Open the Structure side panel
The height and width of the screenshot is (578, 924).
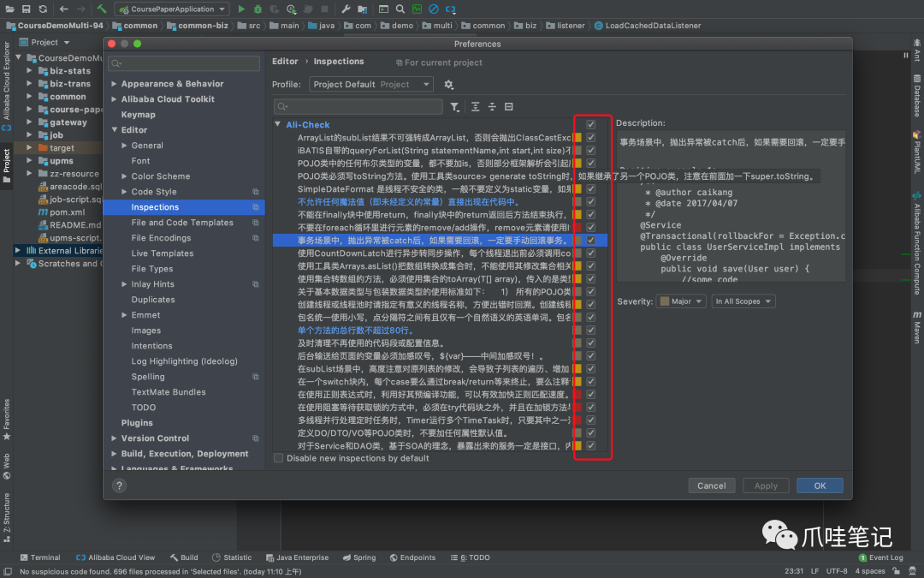pyautogui.click(x=7, y=518)
